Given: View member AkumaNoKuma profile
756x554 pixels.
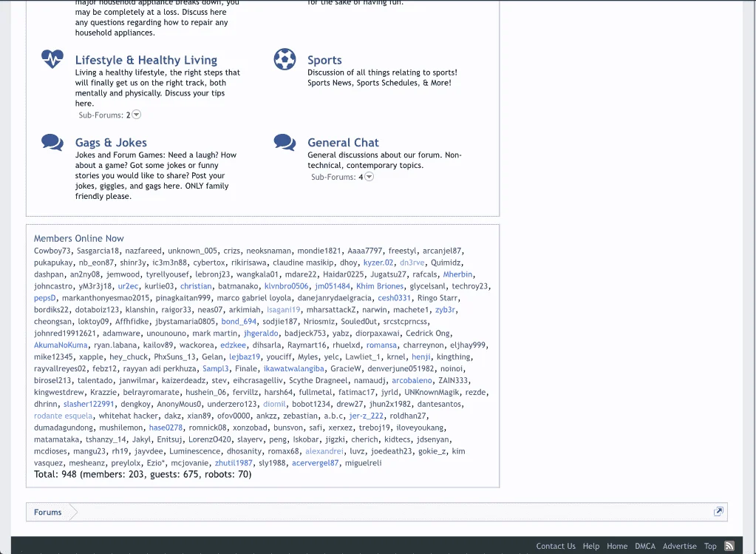Looking at the screenshot, I should [x=61, y=345].
